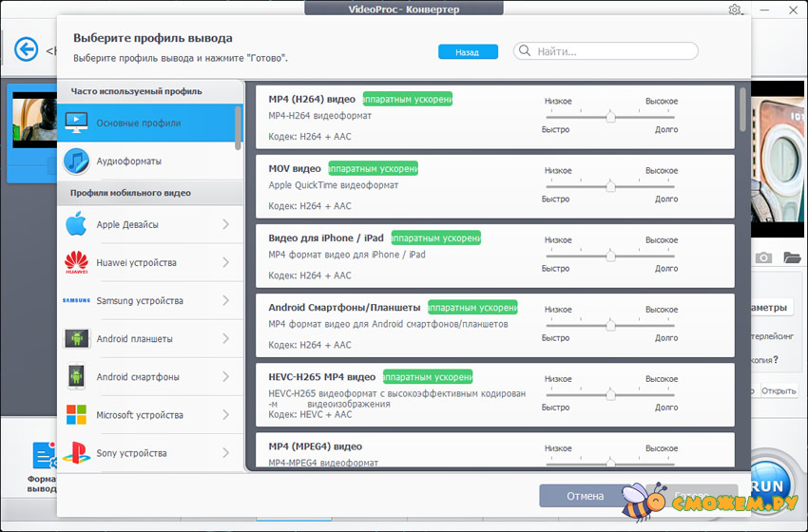Adjust quality slider for MP4 (H264) видео
This screenshot has width=808, height=532.
click(x=610, y=117)
